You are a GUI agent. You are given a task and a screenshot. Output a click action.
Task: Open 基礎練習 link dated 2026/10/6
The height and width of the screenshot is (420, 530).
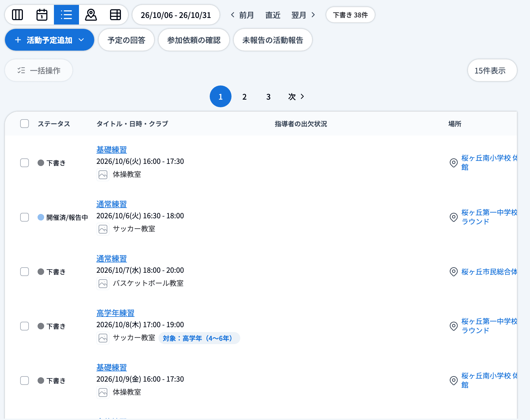112,150
